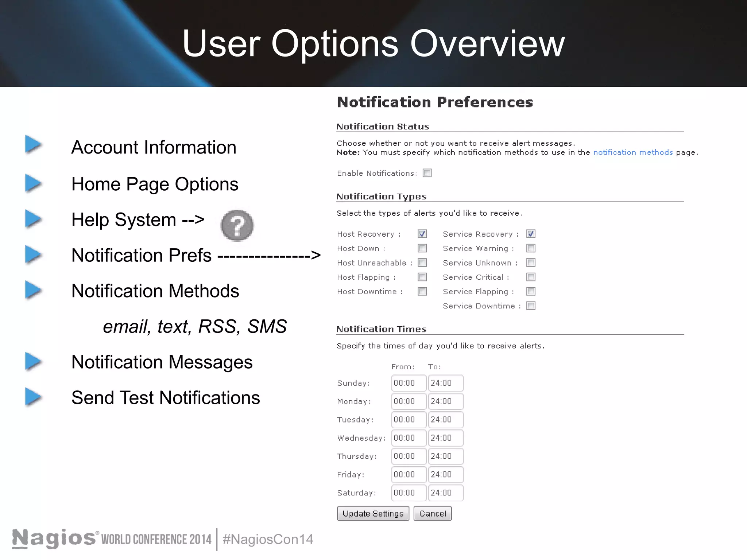The width and height of the screenshot is (747, 560).
Task: Click the Wednesday To time field
Action: point(446,438)
